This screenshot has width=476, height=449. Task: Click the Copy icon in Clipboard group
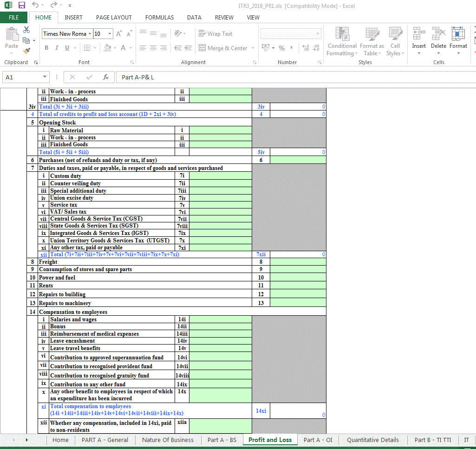click(26, 40)
